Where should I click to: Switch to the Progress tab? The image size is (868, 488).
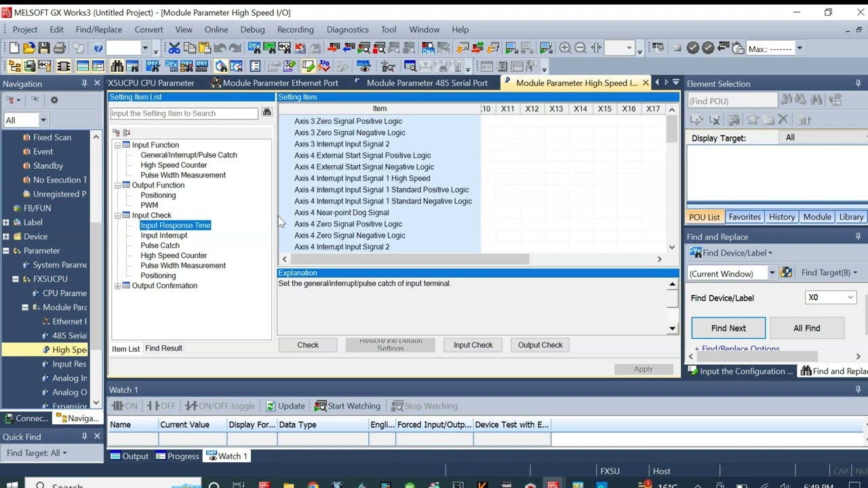click(x=177, y=456)
